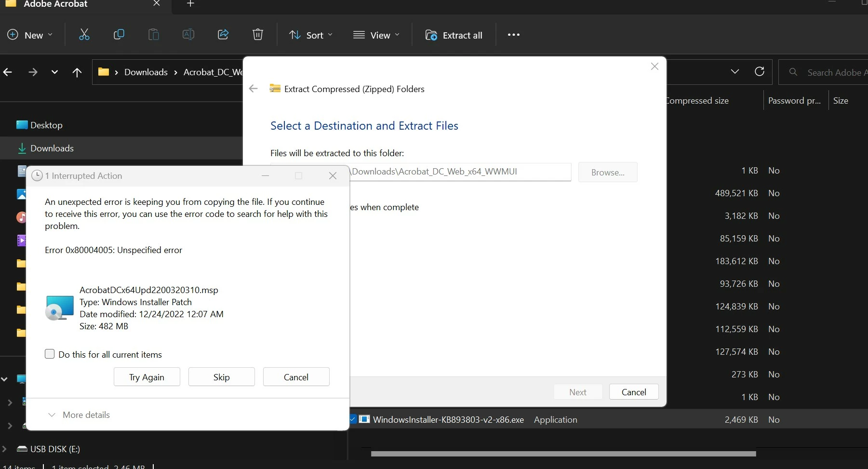Expand More details in error dialog

pyautogui.click(x=80, y=415)
